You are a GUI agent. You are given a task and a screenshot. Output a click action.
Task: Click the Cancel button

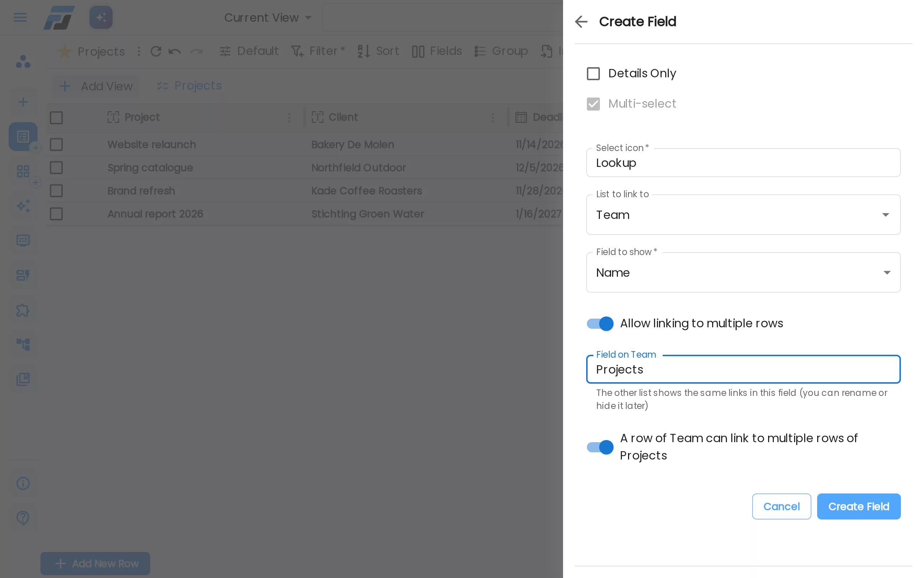[781, 506]
